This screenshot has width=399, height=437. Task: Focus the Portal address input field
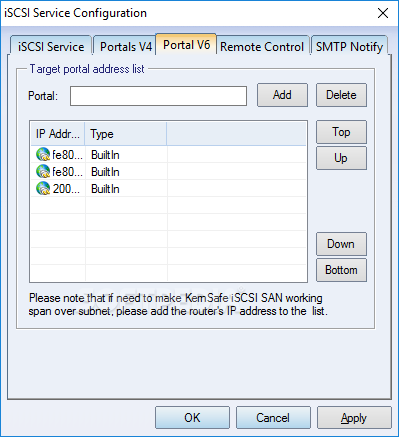[158, 96]
